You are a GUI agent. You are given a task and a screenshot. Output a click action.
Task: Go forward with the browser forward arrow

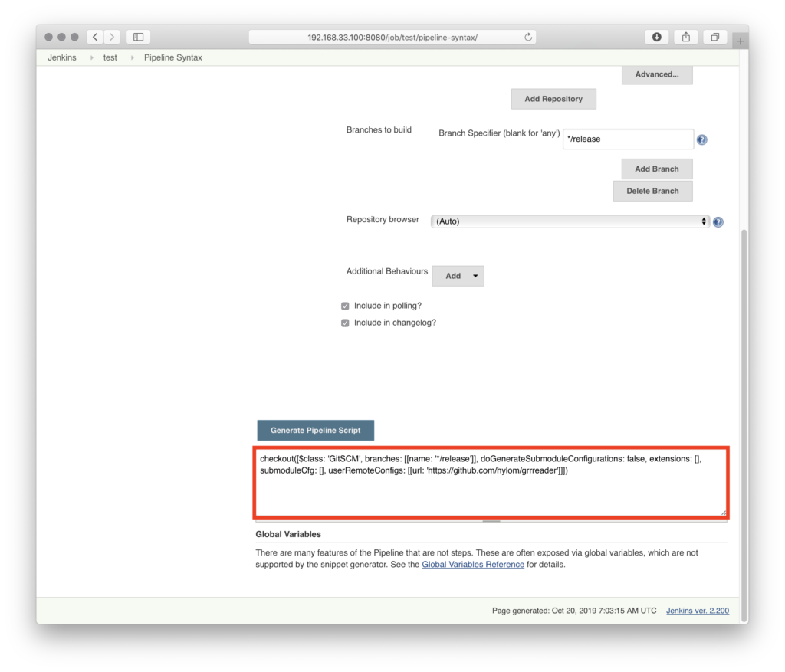pos(112,37)
